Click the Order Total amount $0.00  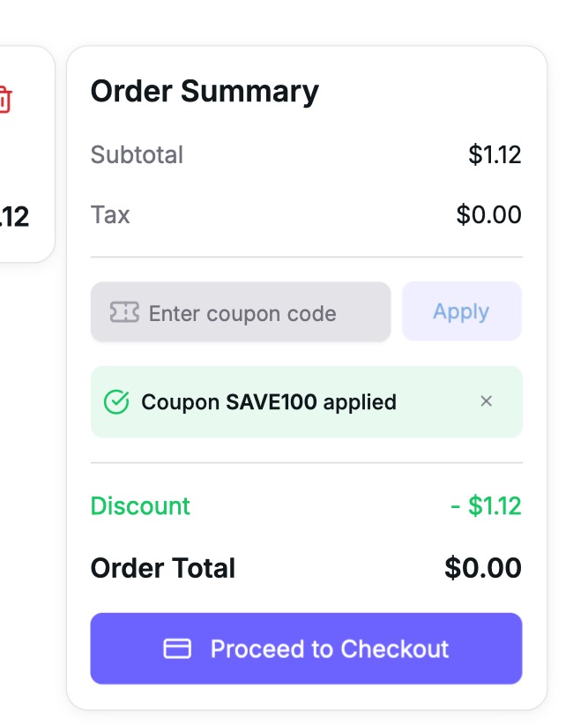pyautogui.click(x=482, y=568)
